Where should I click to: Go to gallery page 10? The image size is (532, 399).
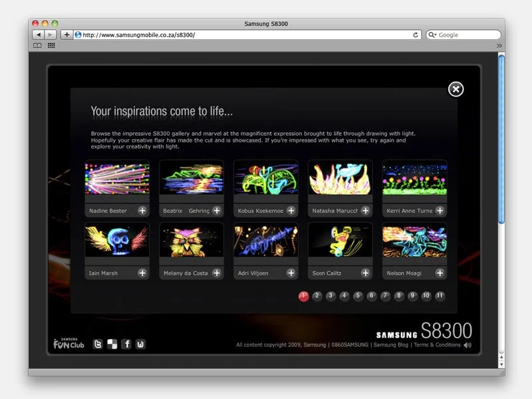tap(426, 296)
